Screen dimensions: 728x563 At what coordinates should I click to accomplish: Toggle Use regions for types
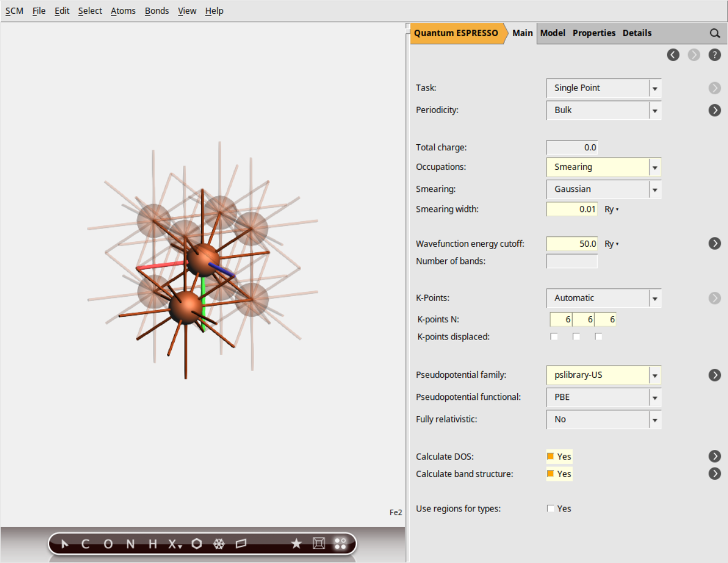(551, 508)
